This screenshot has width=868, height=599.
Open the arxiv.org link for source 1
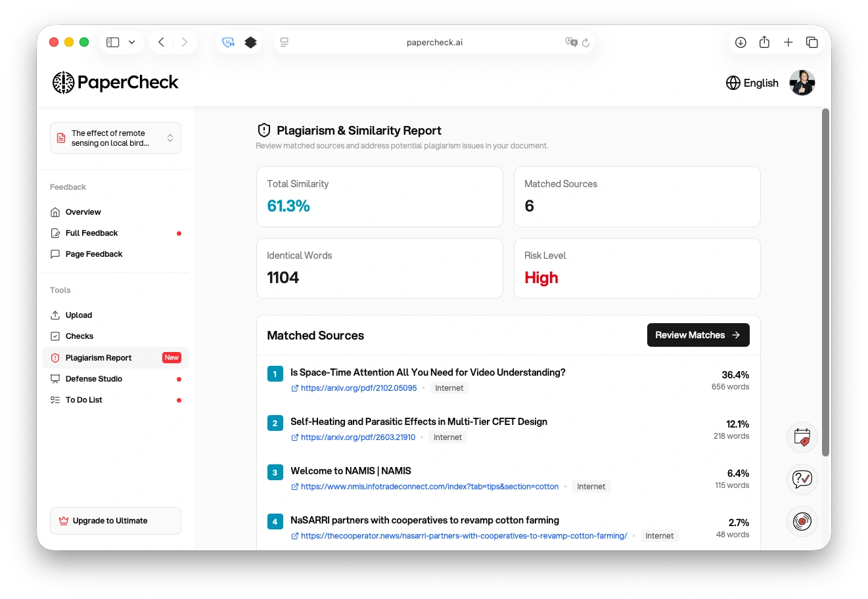[x=358, y=388]
